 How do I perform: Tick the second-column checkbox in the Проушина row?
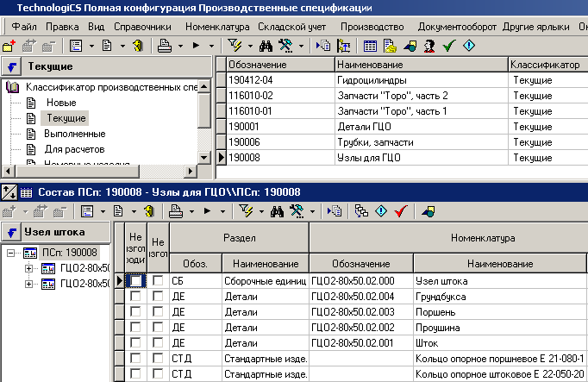point(158,327)
